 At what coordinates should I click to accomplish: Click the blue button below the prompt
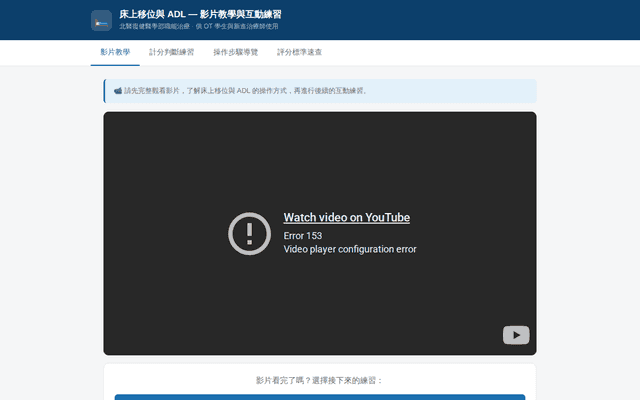point(320,397)
